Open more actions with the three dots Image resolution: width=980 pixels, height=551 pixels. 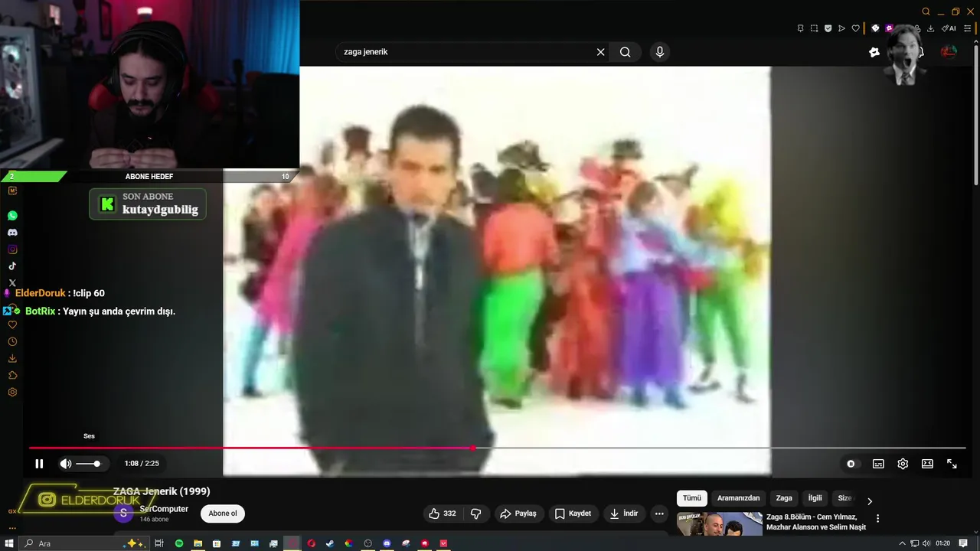click(x=659, y=514)
